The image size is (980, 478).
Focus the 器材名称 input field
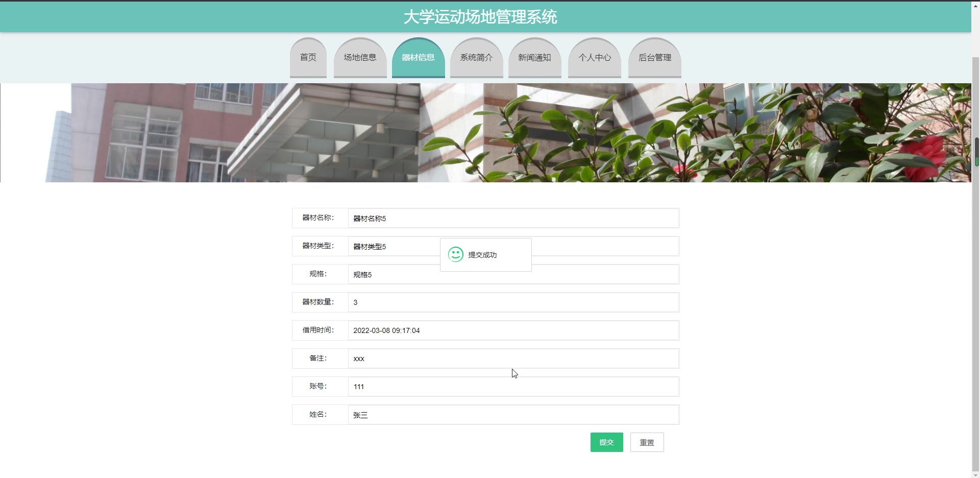click(x=513, y=218)
